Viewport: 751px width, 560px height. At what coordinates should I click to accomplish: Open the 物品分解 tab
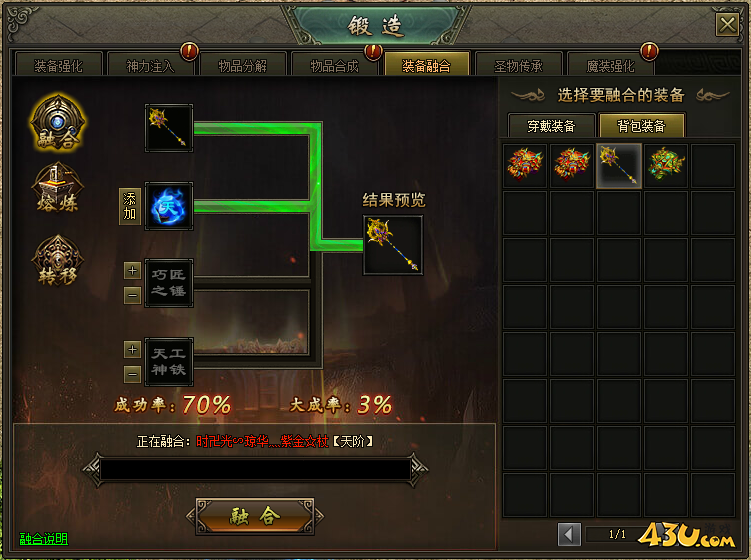click(242, 65)
